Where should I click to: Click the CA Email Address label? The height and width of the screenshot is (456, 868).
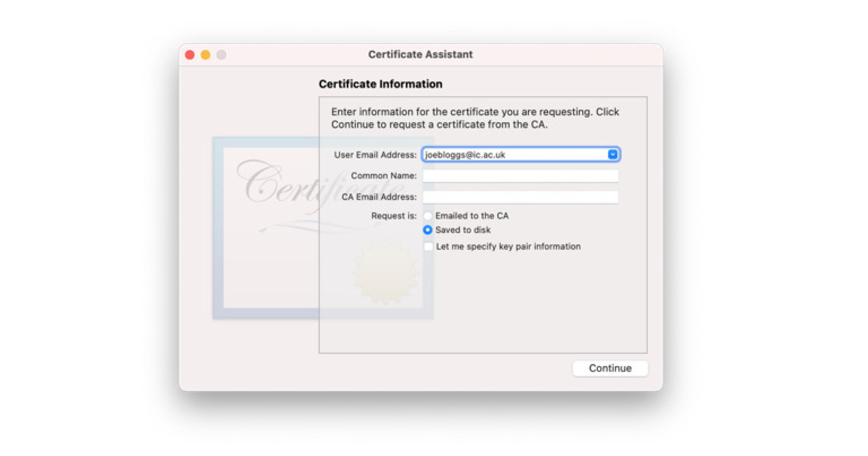pos(379,197)
